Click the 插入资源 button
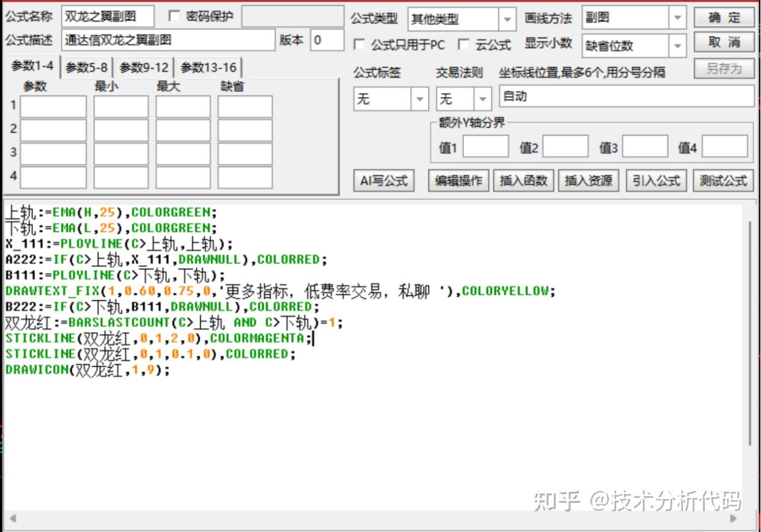This screenshot has height=532, width=761. point(588,181)
